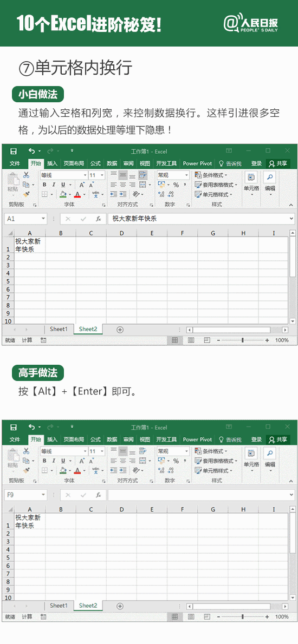The width and height of the screenshot is (298, 644).
Task: Open the 插入 tab in the A1 Excel window
Action: click(x=52, y=163)
